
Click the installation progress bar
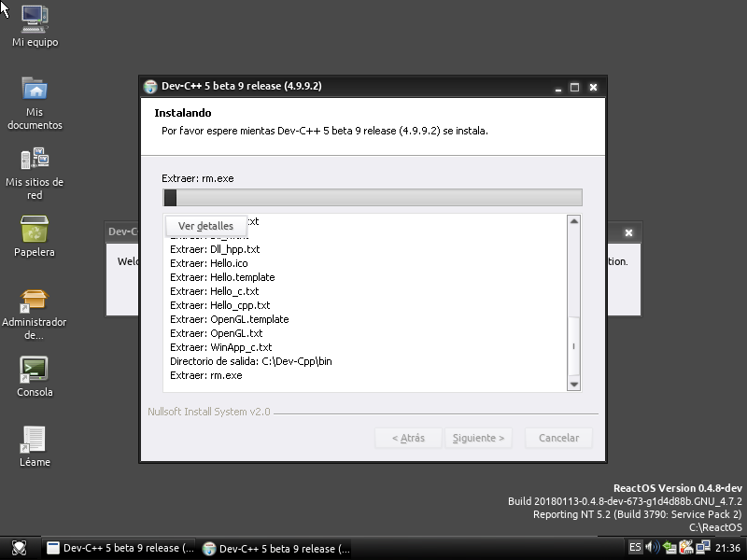pos(373,198)
